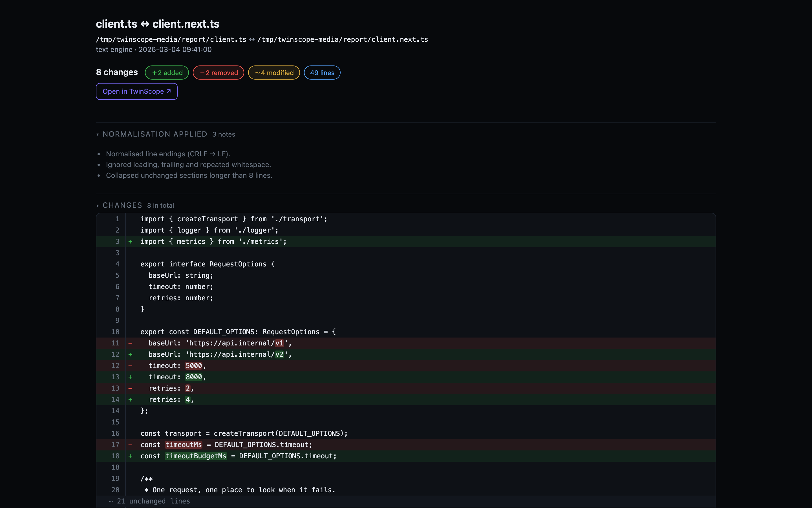This screenshot has width=812, height=508.
Task: Click the minus marker on the timeoutMs line
Action: pyautogui.click(x=130, y=445)
